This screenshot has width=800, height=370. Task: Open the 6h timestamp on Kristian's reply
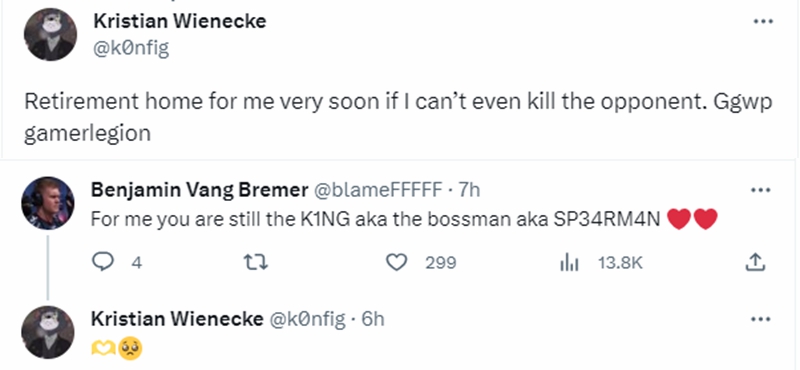pyautogui.click(x=372, y=319)
